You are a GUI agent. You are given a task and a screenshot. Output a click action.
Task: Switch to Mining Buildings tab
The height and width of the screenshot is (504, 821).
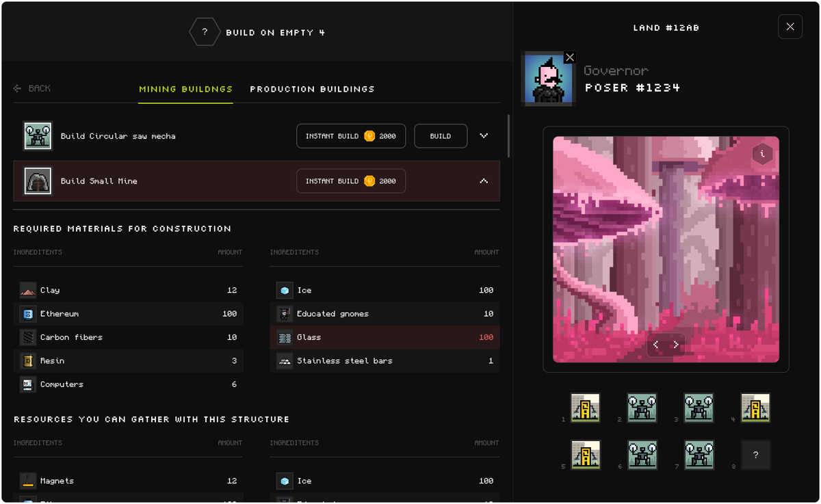point(185,89)
